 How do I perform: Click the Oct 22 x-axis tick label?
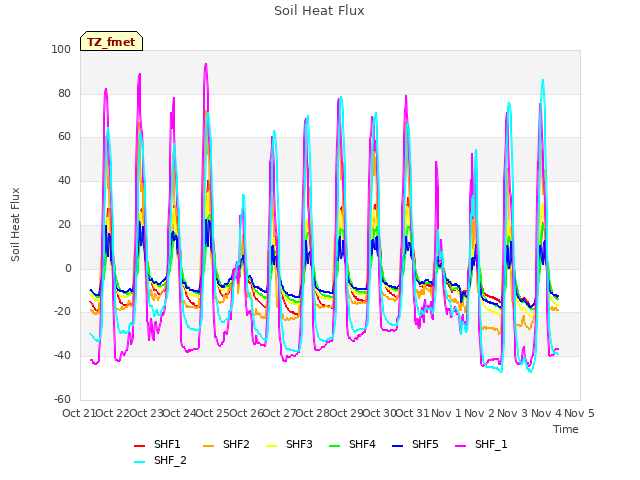point(112,413)
